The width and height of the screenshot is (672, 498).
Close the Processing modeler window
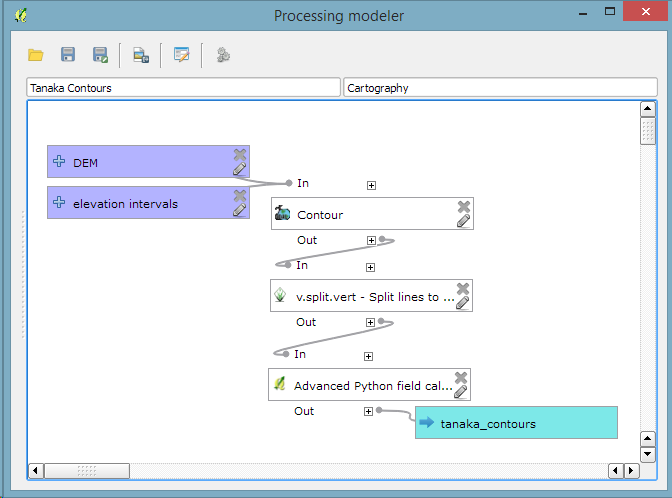point(645,12)
